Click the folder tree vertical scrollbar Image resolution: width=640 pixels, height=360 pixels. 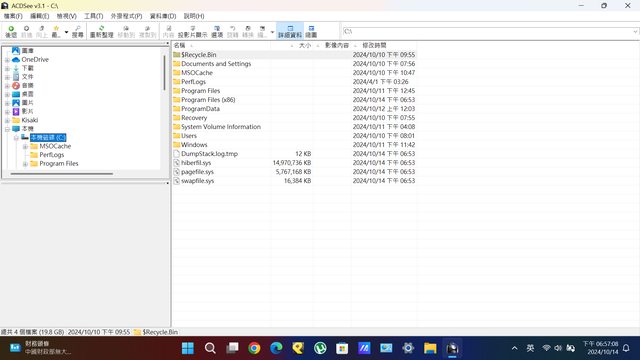[164, 73]
